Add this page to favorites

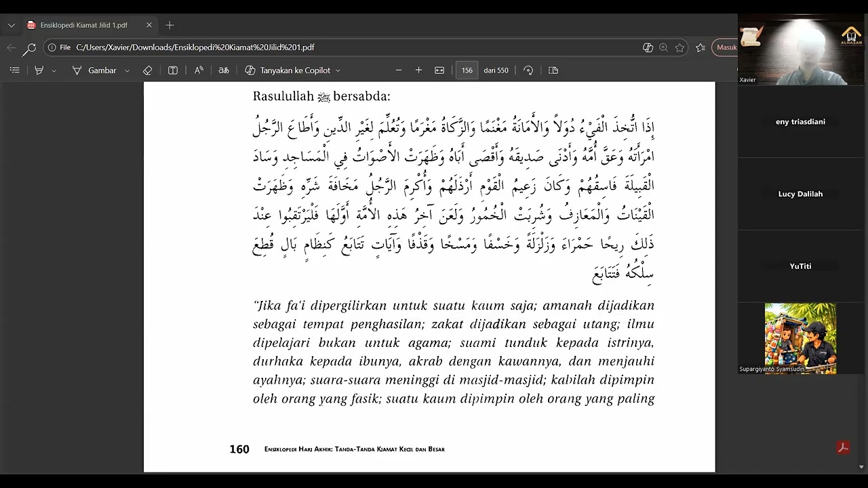pos(679,47)
